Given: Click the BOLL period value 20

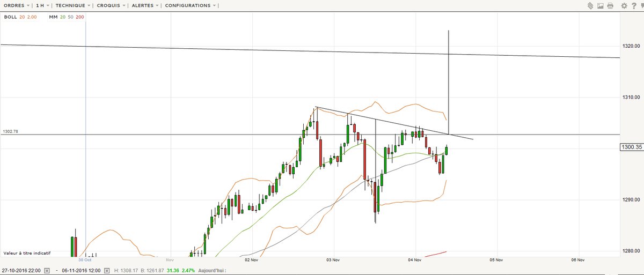Looking at the screenshot, I should pos(22,17).
